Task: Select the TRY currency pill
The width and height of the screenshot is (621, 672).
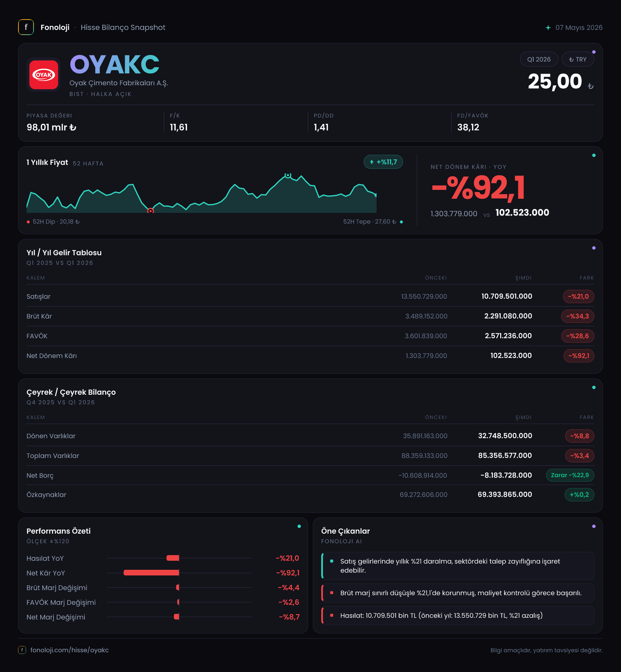Action: tap(578, 59)
